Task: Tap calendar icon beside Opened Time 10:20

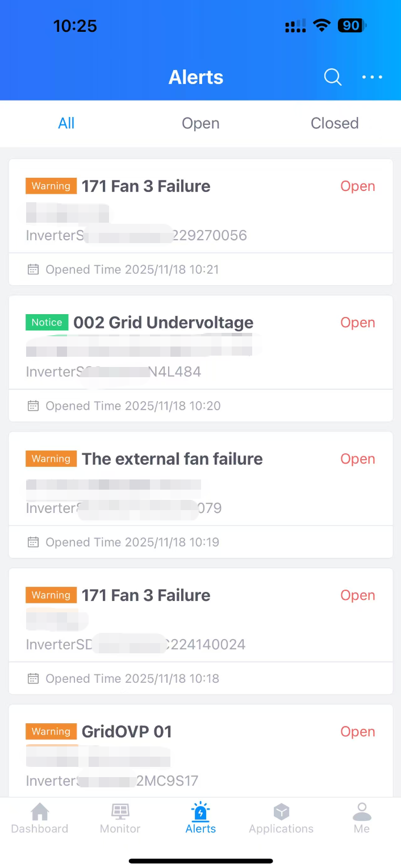Action: click(34, 406)
